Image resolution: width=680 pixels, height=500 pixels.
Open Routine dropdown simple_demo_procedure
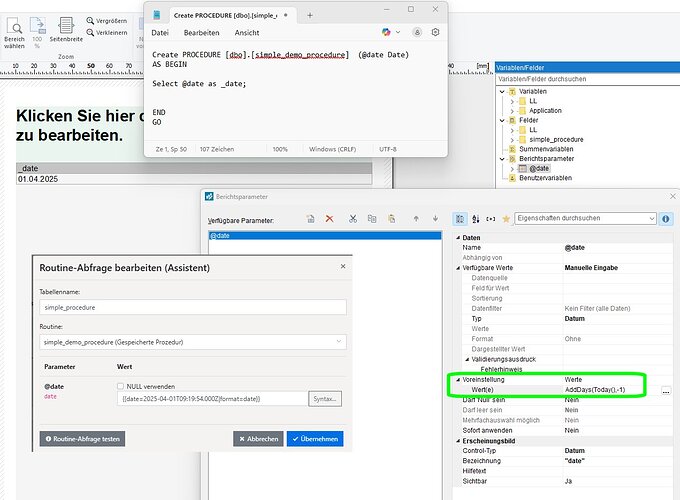[193, 342]
